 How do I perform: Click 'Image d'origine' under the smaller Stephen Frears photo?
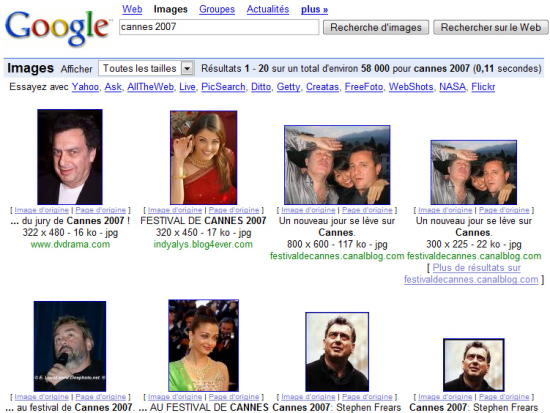coord(445,397)
